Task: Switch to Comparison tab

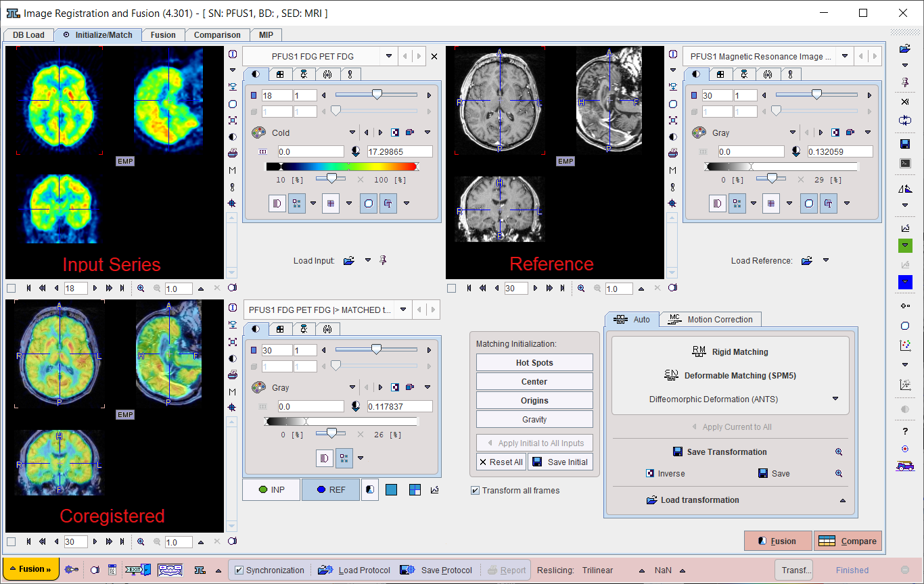Action: pyautogui.click(x=217, y=35)
